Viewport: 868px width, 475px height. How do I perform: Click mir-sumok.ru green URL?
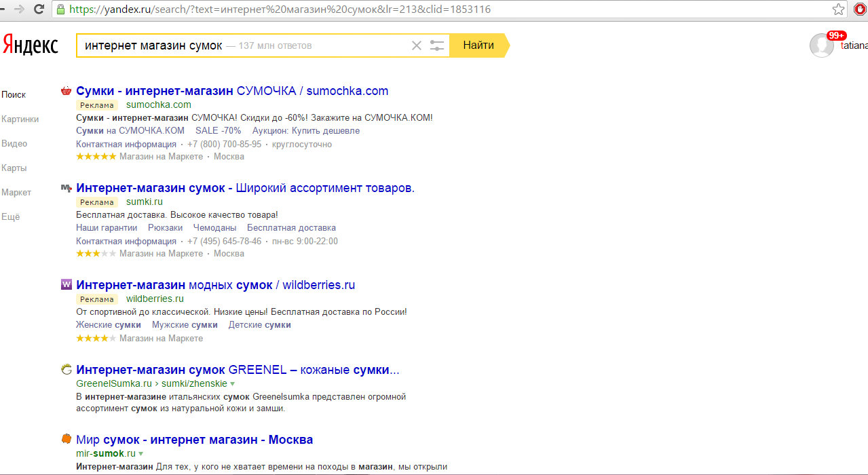pyautogui.click(x=106, y=453)
